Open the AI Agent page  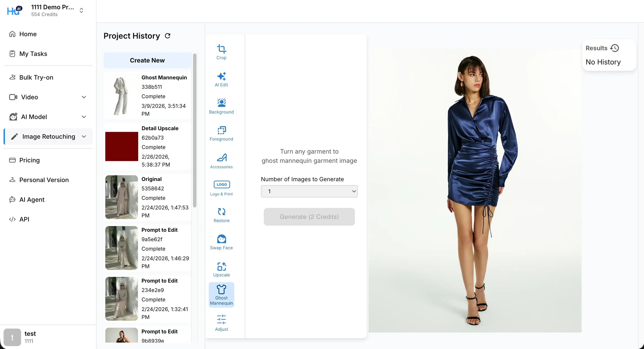coord(48,200)
